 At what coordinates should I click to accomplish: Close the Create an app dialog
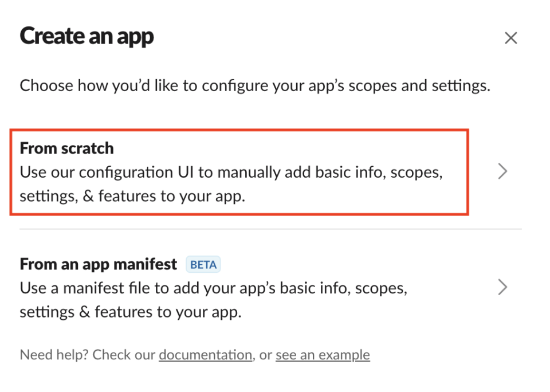click(x=510, y=38)
